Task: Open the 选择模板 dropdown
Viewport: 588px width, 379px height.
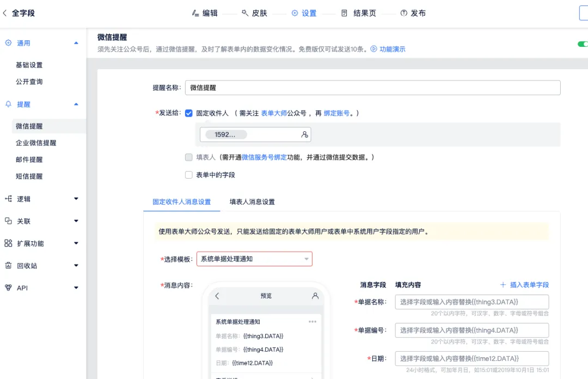Action: pyautogui.click(x=254, y=259)
